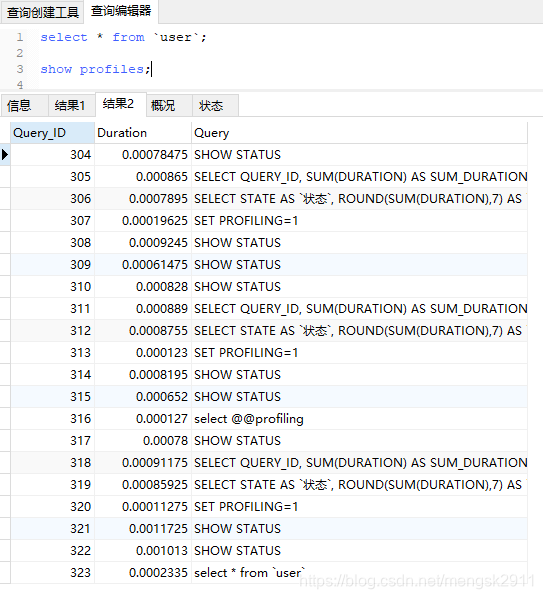Select Query_ID cell 307
The image size is (543, 599).
pyautogui.click(x=52, y=221)
